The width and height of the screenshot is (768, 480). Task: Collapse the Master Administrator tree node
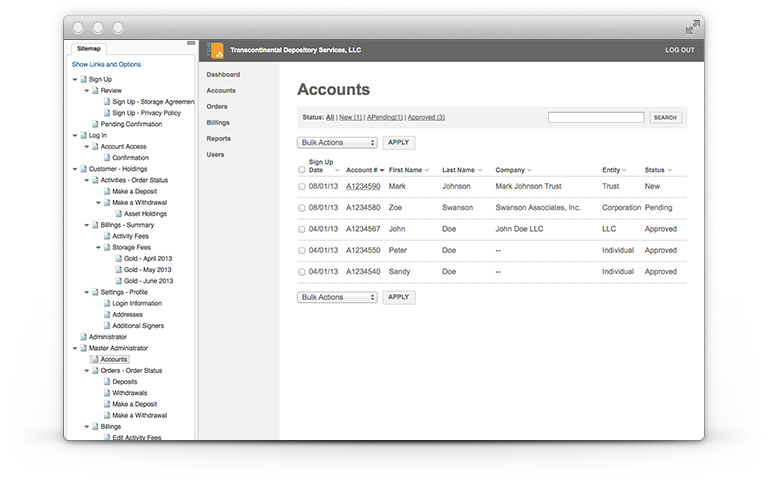point(75,348)
